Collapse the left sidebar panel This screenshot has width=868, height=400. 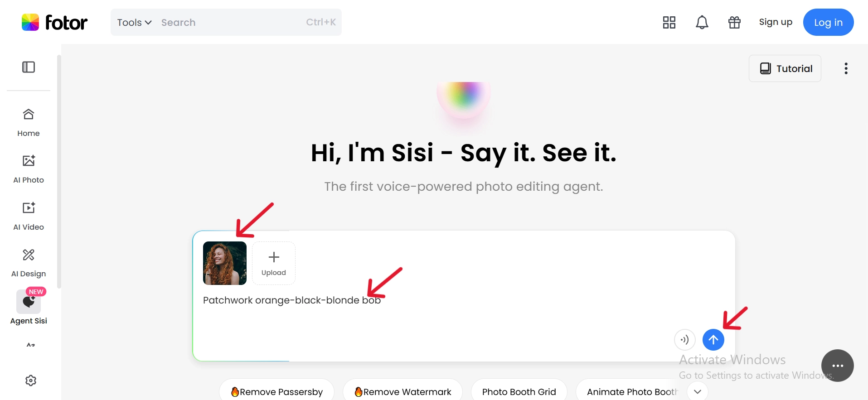29,67
